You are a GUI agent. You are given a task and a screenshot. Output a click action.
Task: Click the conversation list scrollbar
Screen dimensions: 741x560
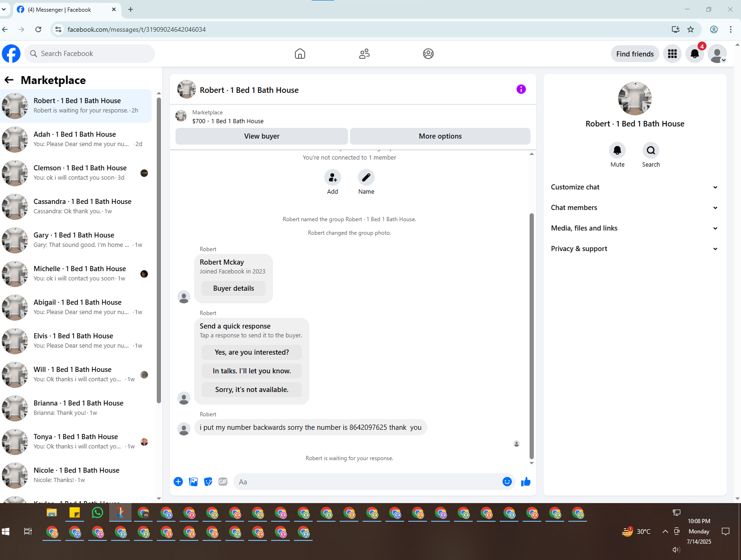pos(159,250)
